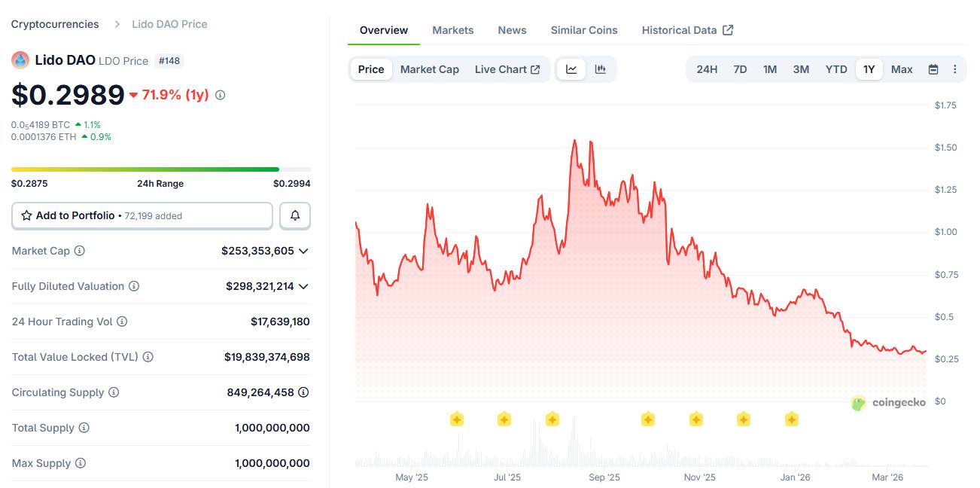Open the Cryptocurrencies breadcrumb link
This screenshot has width=980, height=488.
53,23
